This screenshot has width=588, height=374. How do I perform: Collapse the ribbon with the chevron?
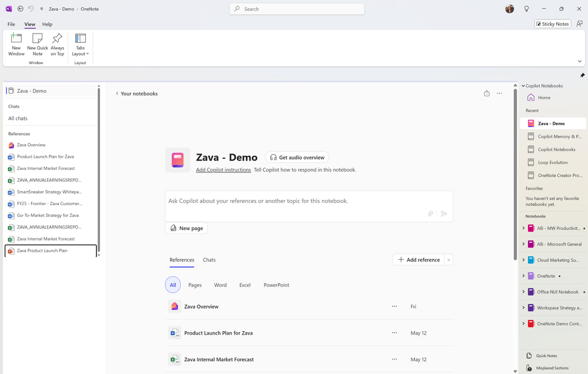pyautogui.click(x=579, y=62)
